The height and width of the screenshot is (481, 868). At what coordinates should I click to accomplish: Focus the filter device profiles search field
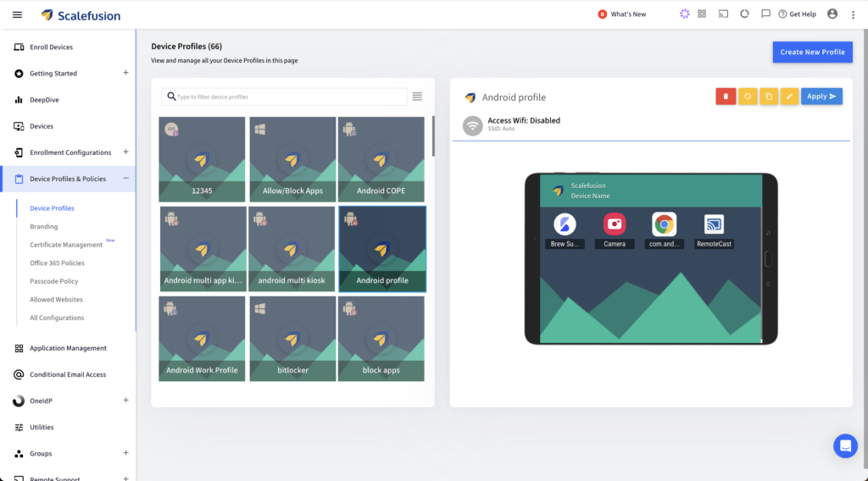(285, 97)
